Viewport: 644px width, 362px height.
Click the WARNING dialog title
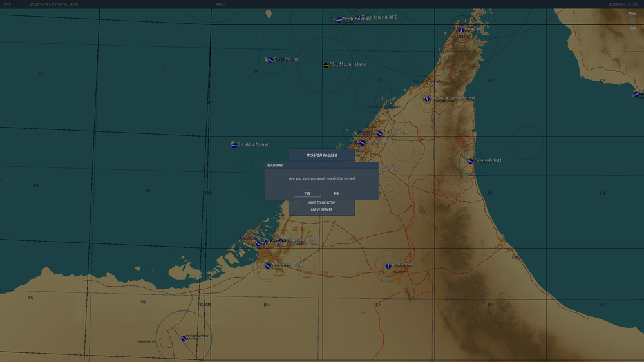[276, 165]
